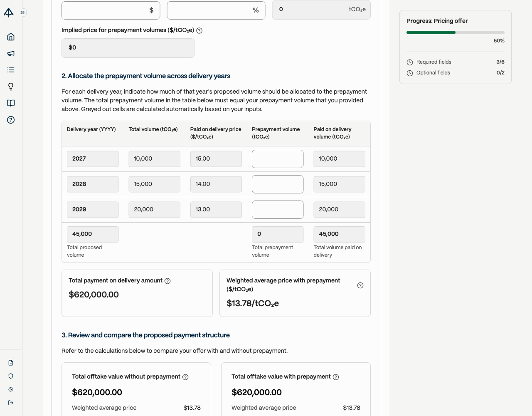Open the book icon in sidebar
Screen dimensions: 532x416
point(11,103)
